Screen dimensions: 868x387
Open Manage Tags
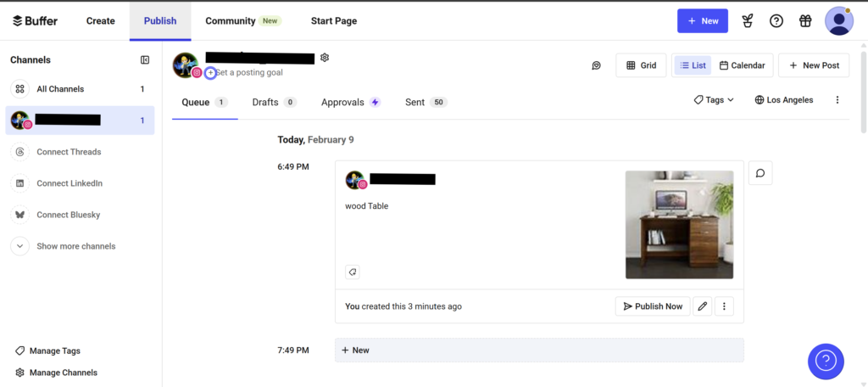pos(48,351)
